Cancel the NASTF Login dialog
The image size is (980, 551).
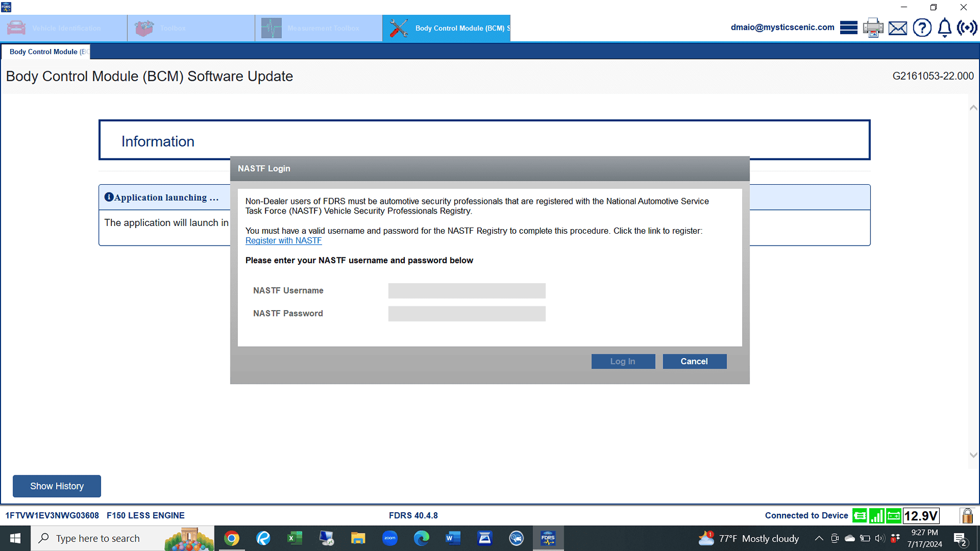pyautogui.click(x=694, y=361)
